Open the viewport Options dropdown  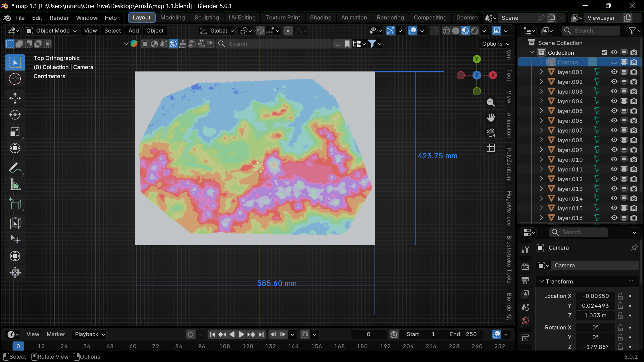click(x=496, y=44)
